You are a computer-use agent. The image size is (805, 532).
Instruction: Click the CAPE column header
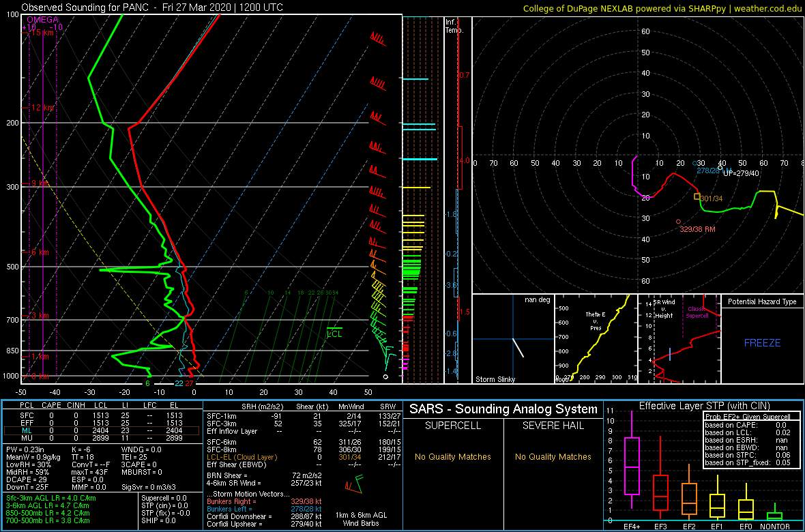click(51, 407)
